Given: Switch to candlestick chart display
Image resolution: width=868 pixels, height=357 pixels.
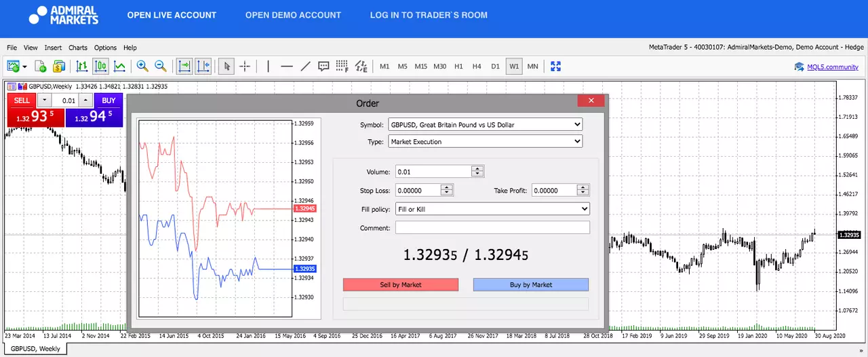Looking at the screenshot, I should click(100, 66).
